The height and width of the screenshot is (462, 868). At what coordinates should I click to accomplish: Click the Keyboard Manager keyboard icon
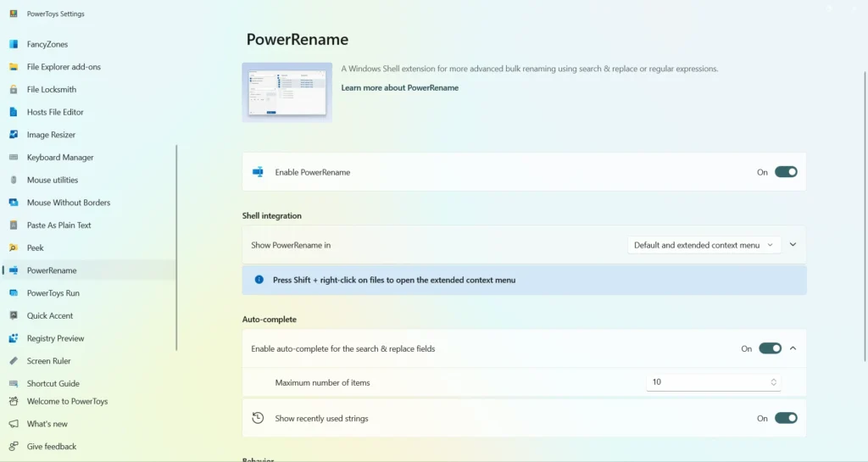14,157
